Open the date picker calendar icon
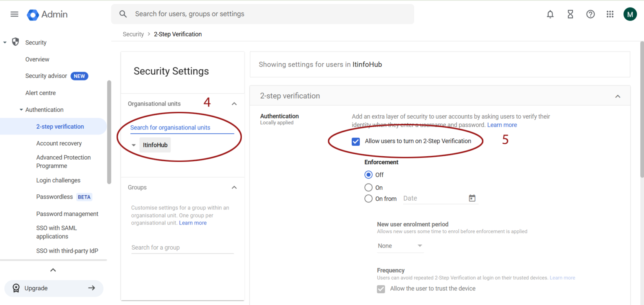 pos(472,198)
